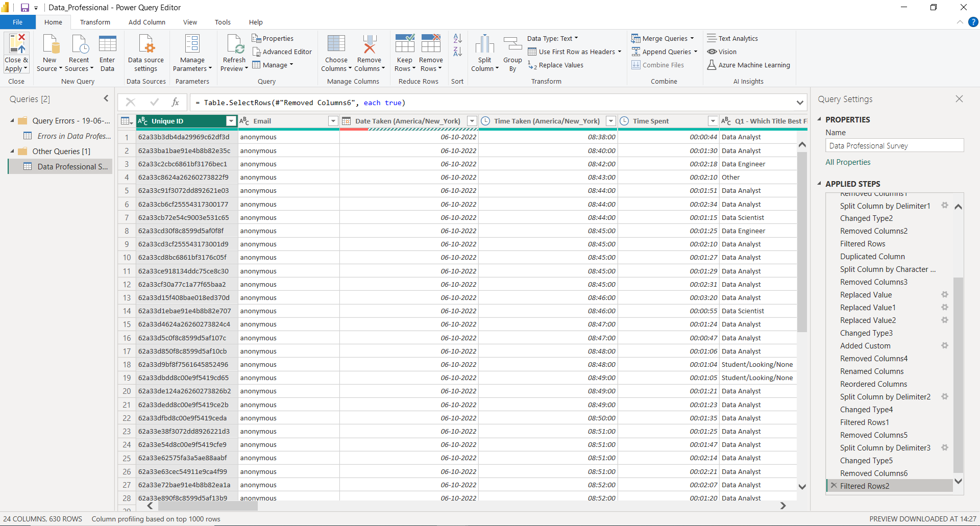Open Data source settings
The image size is (980, 526).
click(146, 53)
